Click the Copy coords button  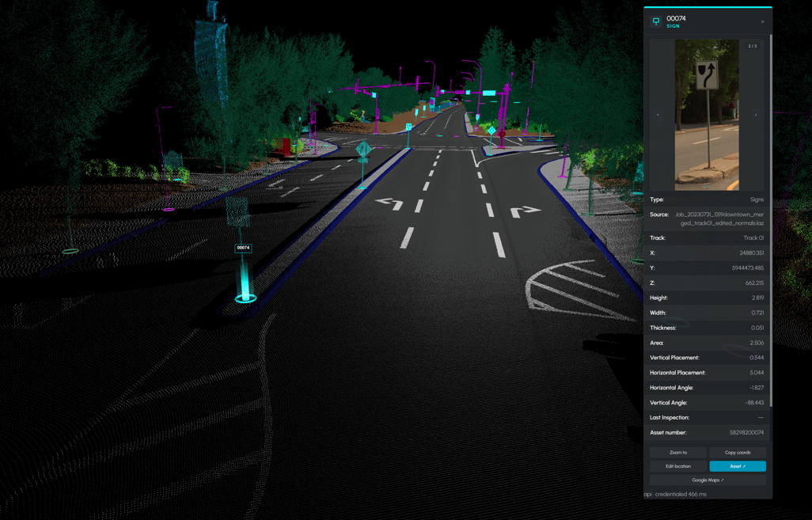(x=738, y=452)
